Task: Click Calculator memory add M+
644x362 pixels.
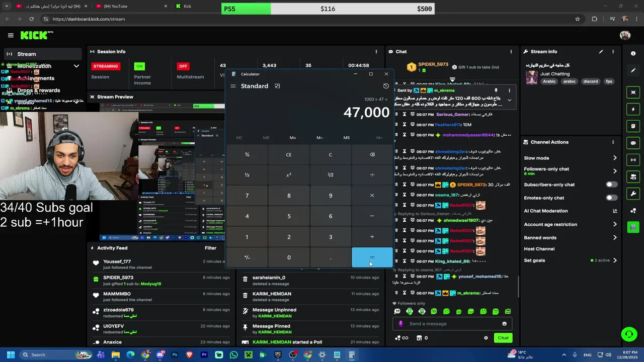Action: point(293,138)
